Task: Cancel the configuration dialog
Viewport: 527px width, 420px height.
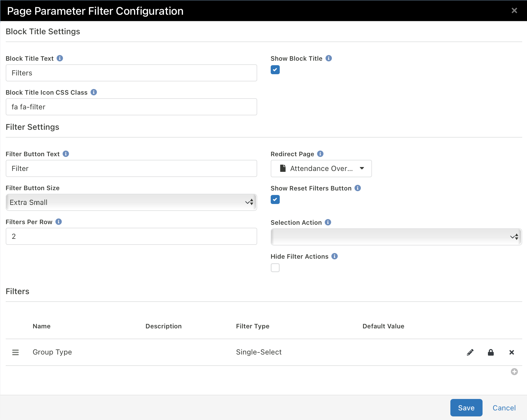Action: pyautogui.click(x=504, y=408)
